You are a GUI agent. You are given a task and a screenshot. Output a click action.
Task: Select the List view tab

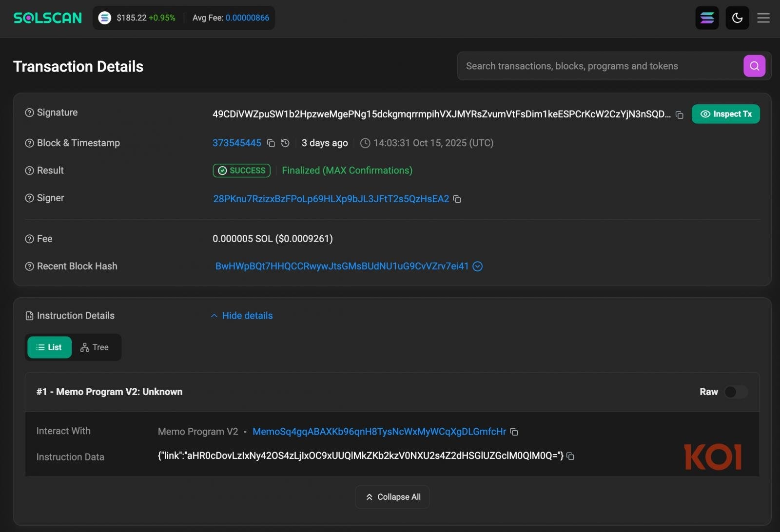click(x=49, y=347)
